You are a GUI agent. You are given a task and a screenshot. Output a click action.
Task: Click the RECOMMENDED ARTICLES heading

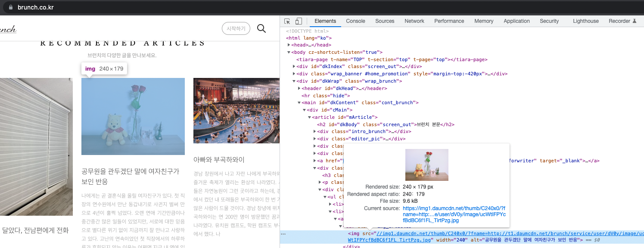pyautogui.click(x=123, y=43)
